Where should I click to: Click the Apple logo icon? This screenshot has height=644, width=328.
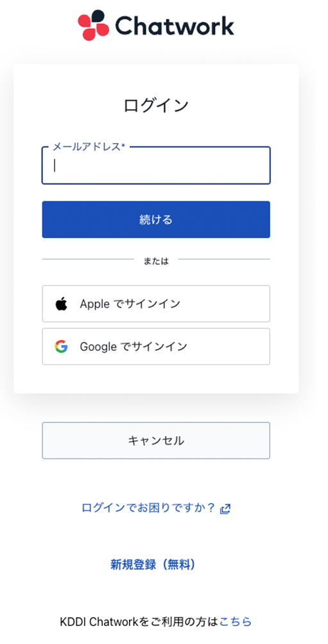click(61, 304)
